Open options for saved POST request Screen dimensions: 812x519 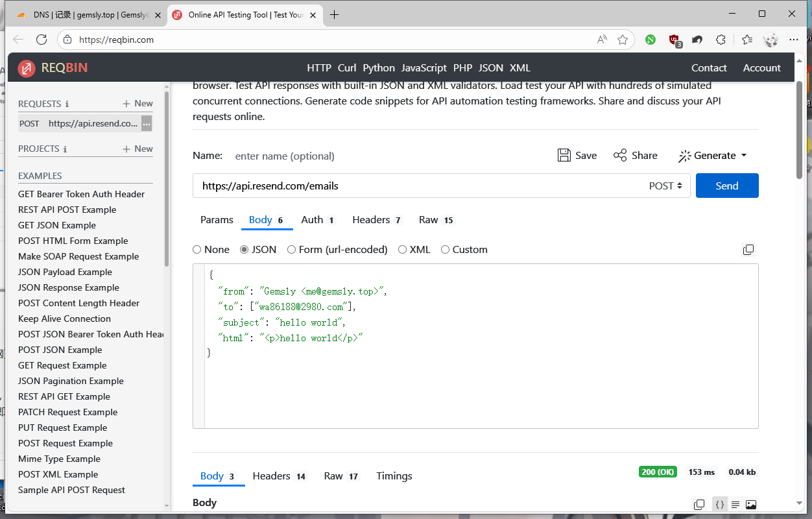tap(147, 124)
